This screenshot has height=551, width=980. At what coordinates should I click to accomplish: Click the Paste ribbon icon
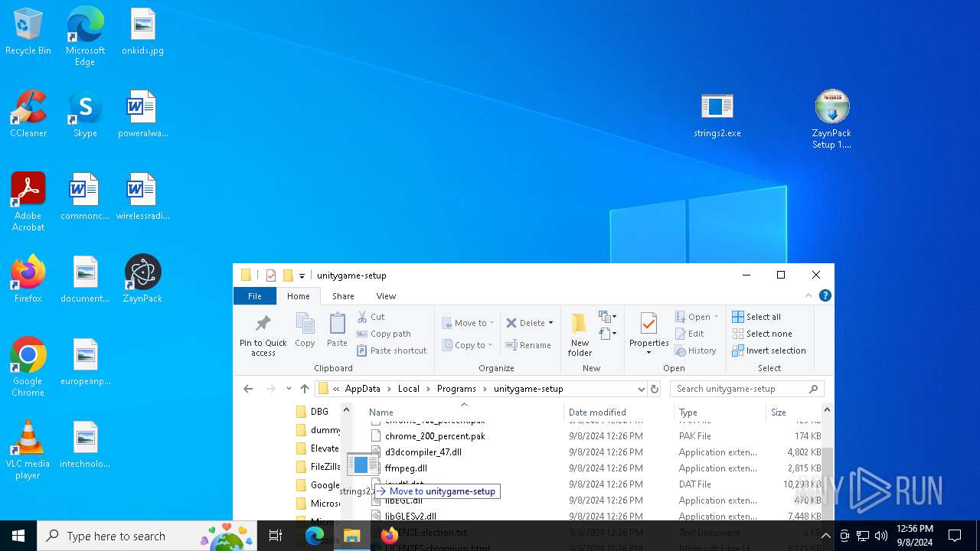tap(337, 331)
